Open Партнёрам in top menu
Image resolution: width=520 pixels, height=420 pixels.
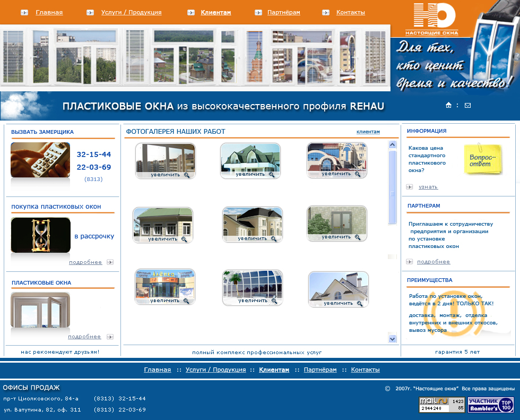(284, 13)
